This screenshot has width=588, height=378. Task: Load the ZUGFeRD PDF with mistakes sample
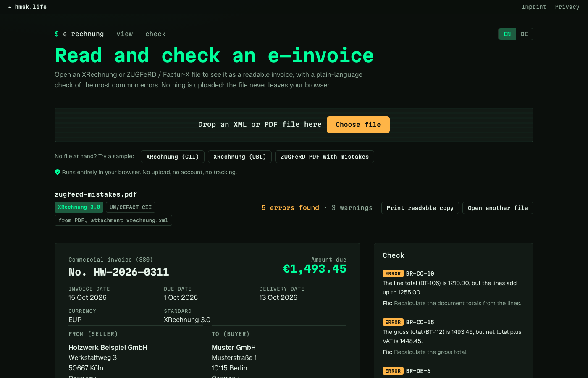[325, 157]
